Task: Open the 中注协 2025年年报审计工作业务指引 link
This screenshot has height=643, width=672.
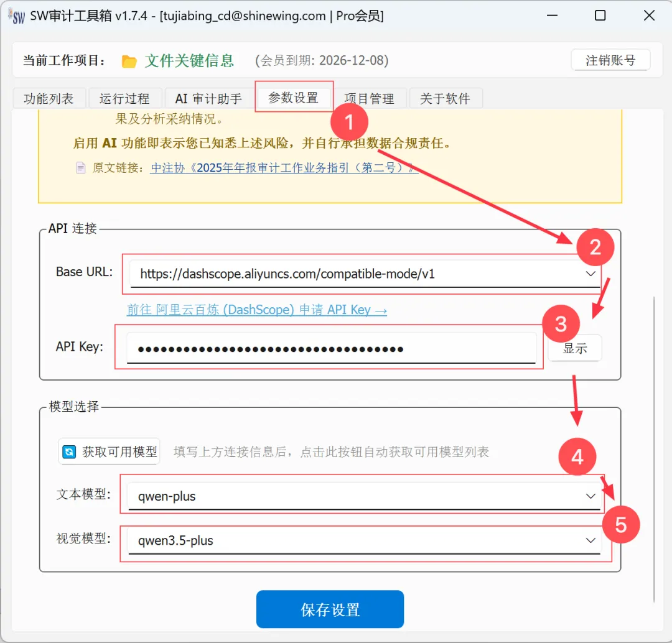Action: pyautogui.click(x=284, y=167)
